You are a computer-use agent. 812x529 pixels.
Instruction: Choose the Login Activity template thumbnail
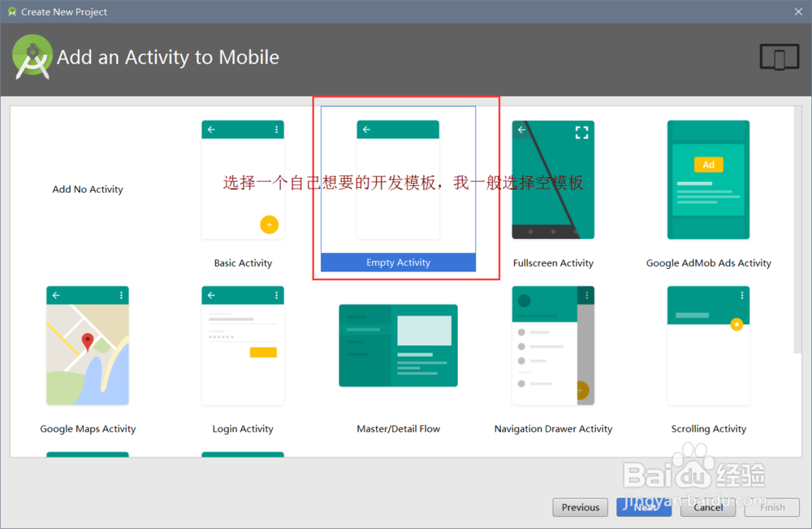243,345
